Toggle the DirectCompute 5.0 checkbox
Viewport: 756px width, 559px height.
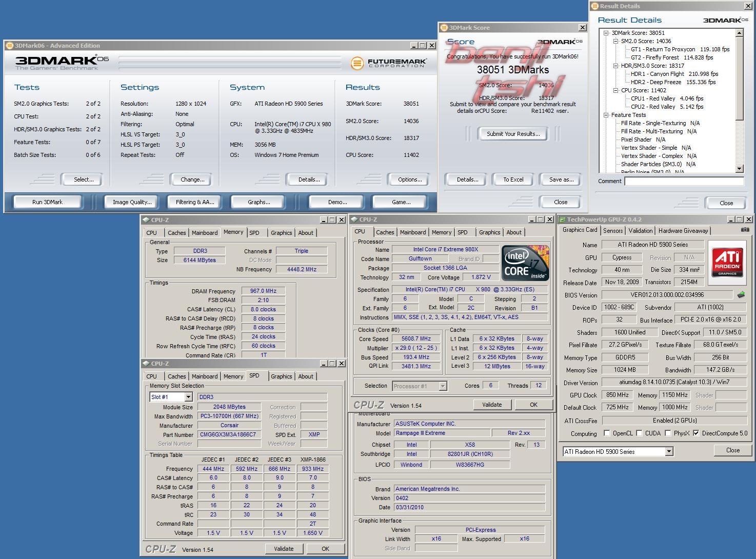[x=696, y=433]
